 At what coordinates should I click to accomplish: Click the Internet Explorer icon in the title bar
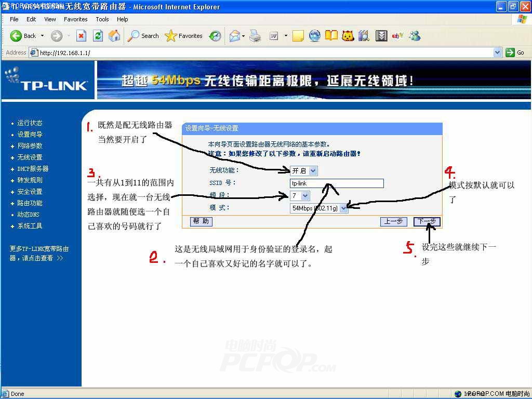point(5,6)
